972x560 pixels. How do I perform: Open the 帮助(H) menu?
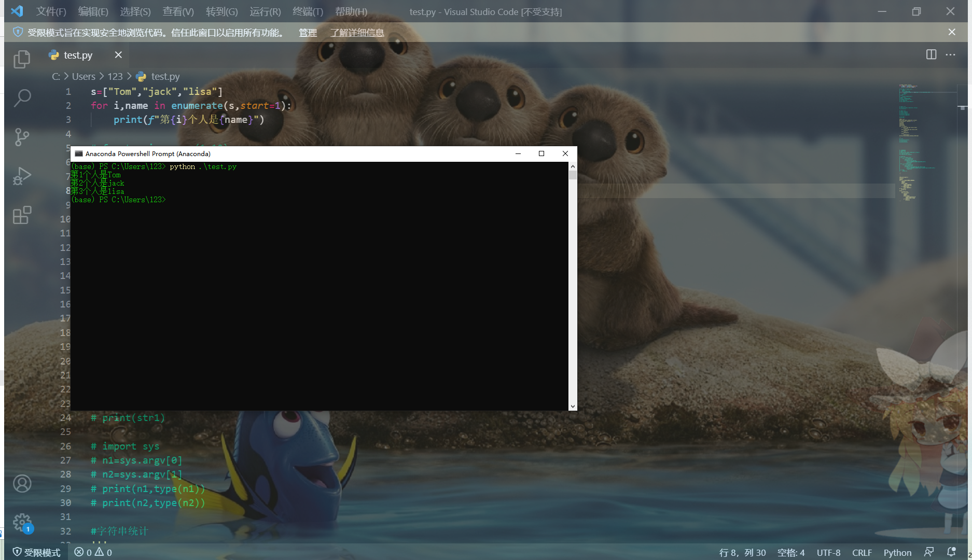pos(351,11)
